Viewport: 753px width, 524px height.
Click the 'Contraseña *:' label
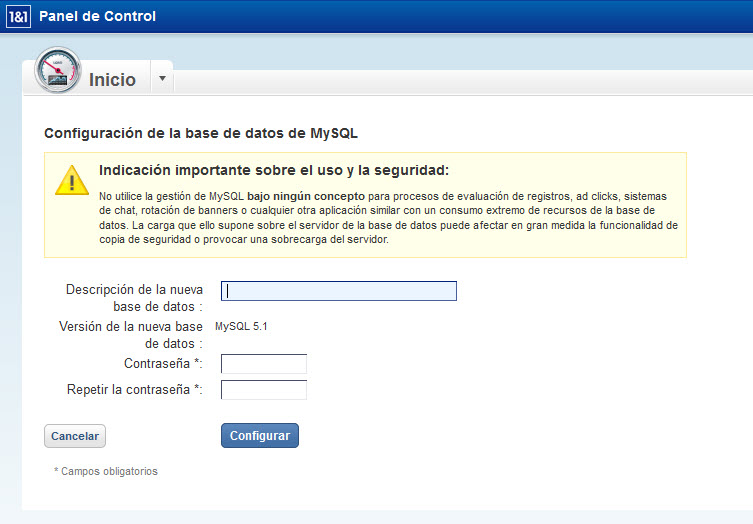[x=163, y=364]
